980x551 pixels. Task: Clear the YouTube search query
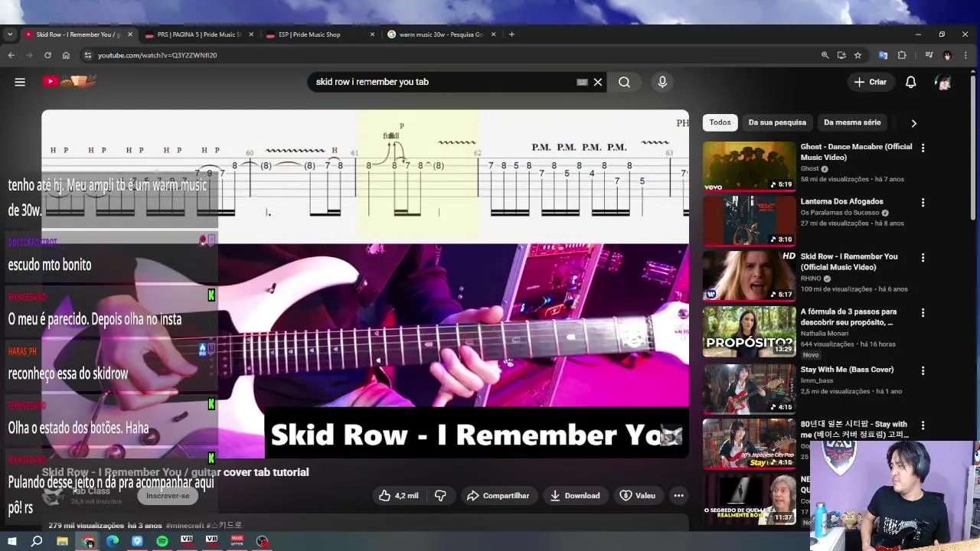coord(598,82)
